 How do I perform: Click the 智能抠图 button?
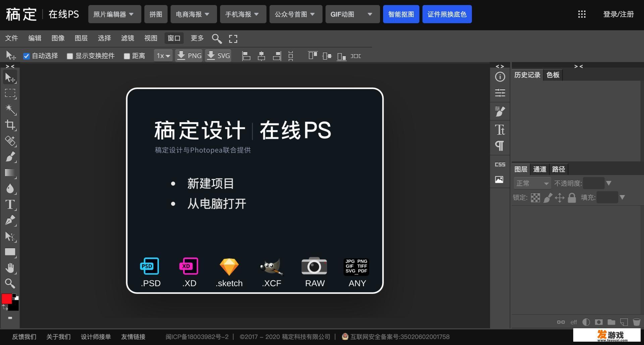(x=401, y=14)
